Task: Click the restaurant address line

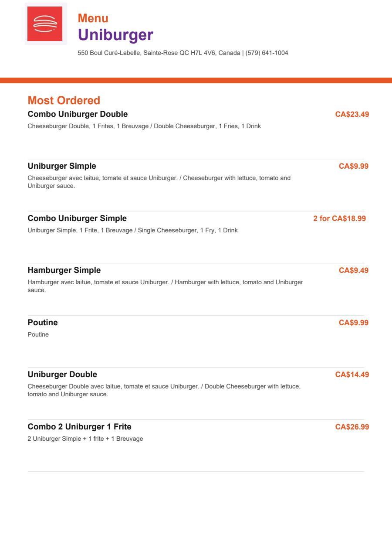Action: coord(183,53)
